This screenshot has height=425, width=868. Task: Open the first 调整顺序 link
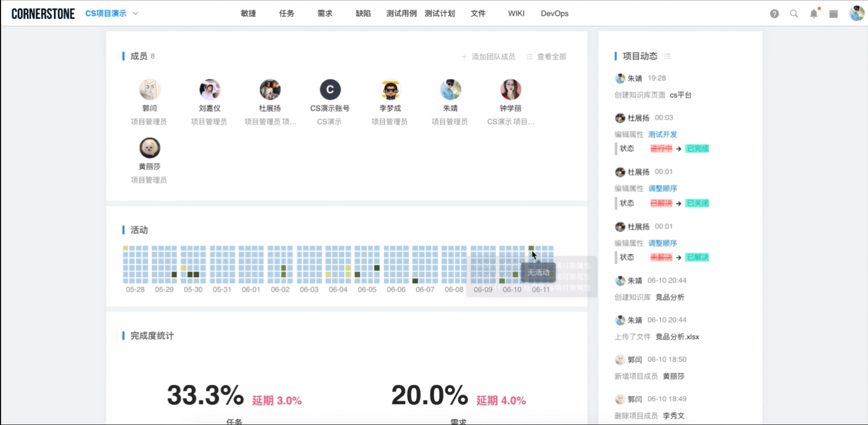tap(663, 189)
